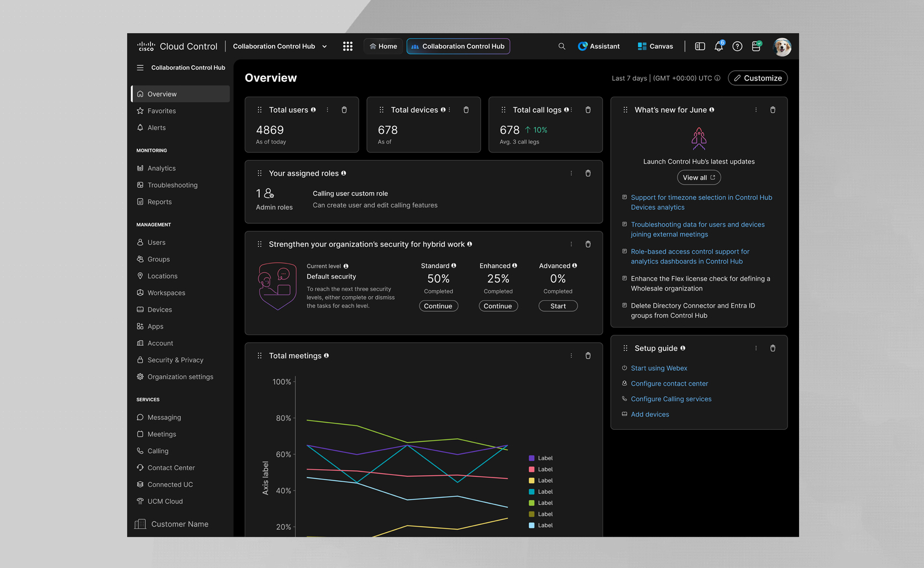The width and height of the screenshot is (924, 568).
Task: Remove the Setup guide widget
Action: [x=773, y=348]
